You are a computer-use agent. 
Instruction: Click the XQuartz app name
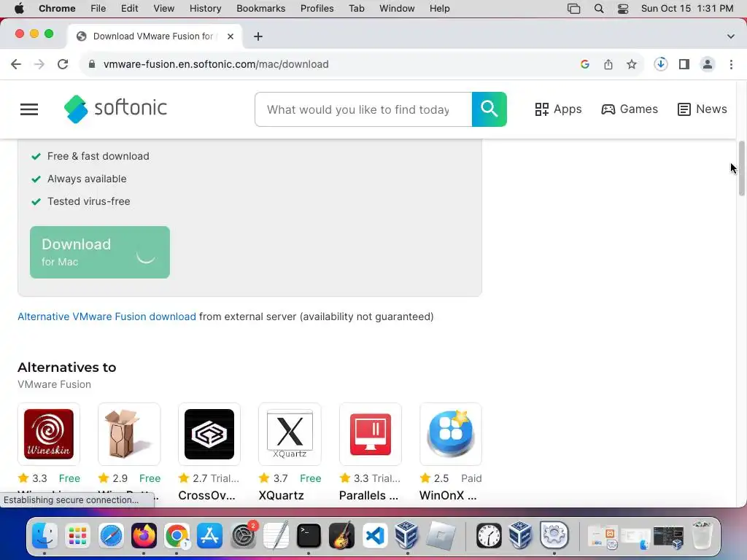(x=281, y=495)
